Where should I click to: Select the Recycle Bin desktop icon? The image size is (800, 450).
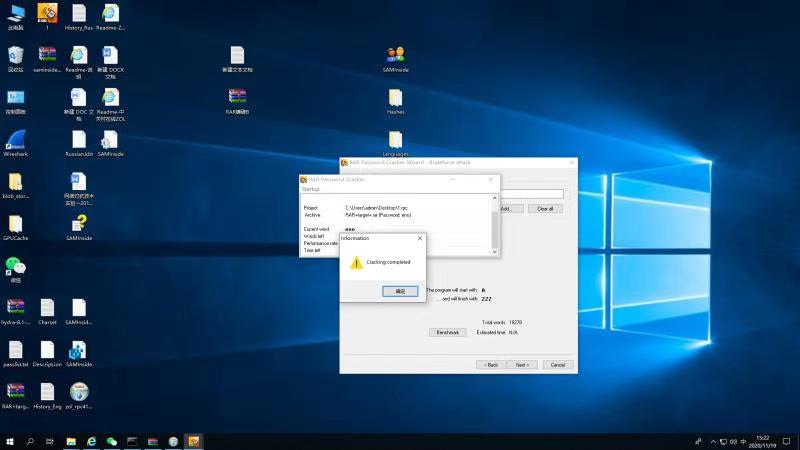point(16,59)
